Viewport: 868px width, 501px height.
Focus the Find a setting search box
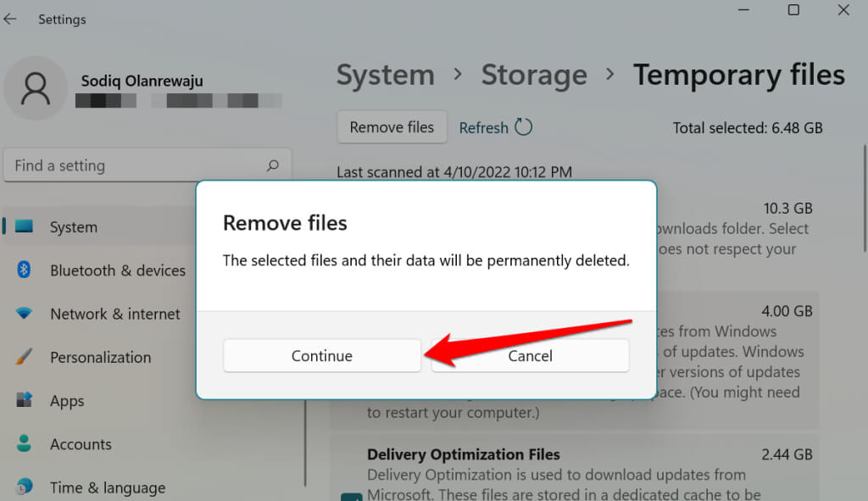pos(136,165)
